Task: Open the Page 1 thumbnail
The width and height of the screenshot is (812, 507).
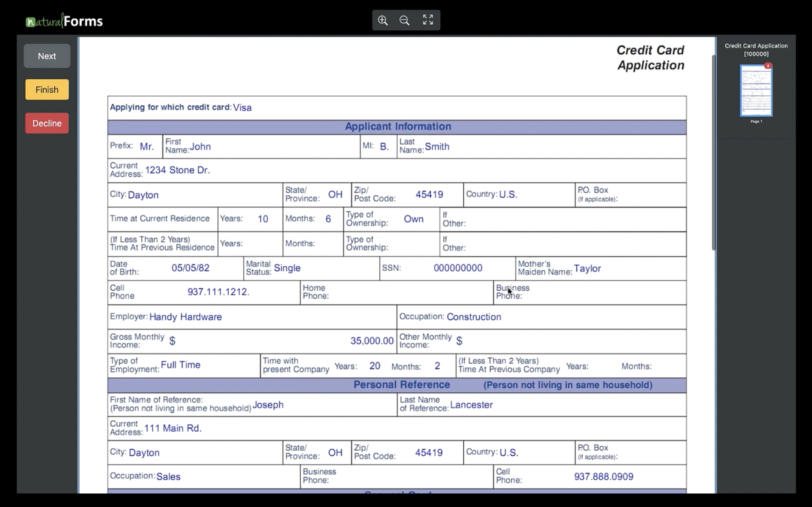Action: pos(756,91)
